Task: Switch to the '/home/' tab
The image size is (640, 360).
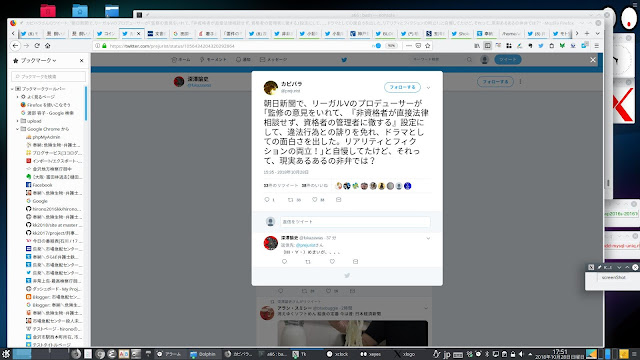Action: coord(511,34)
